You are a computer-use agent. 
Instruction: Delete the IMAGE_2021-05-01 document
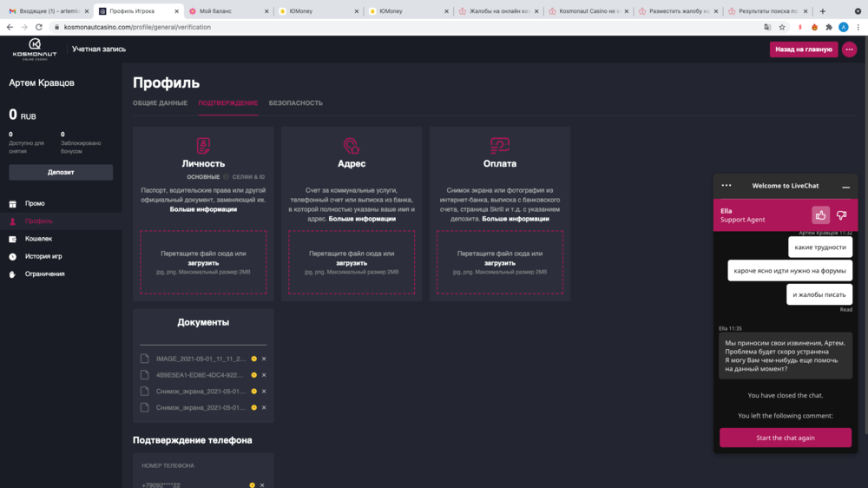coord(264,359)
